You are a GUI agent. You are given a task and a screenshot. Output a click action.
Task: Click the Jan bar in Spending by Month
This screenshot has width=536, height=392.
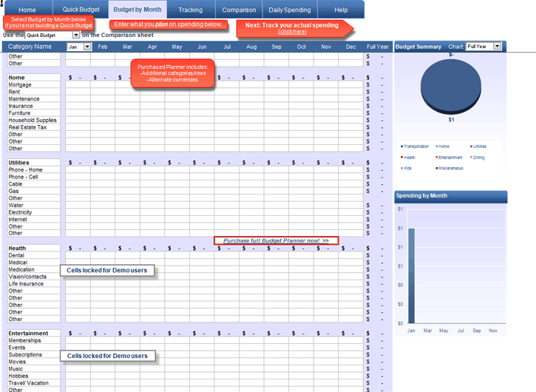coord(412,276)
